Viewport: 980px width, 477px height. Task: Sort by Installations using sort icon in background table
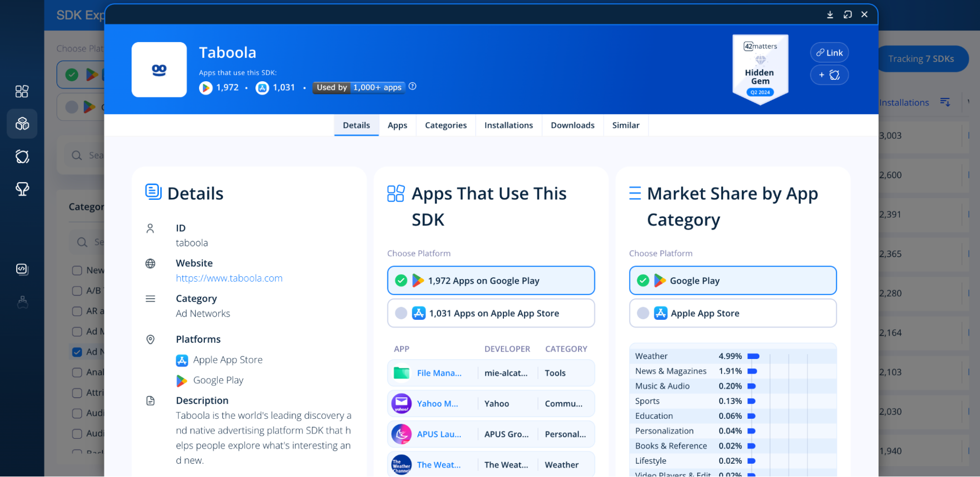[945, 102]
